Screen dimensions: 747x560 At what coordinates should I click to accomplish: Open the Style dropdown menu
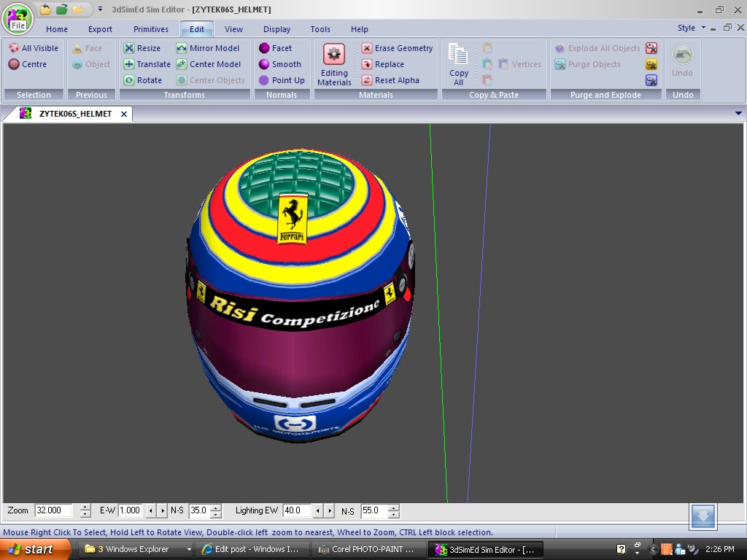(692, 28)
